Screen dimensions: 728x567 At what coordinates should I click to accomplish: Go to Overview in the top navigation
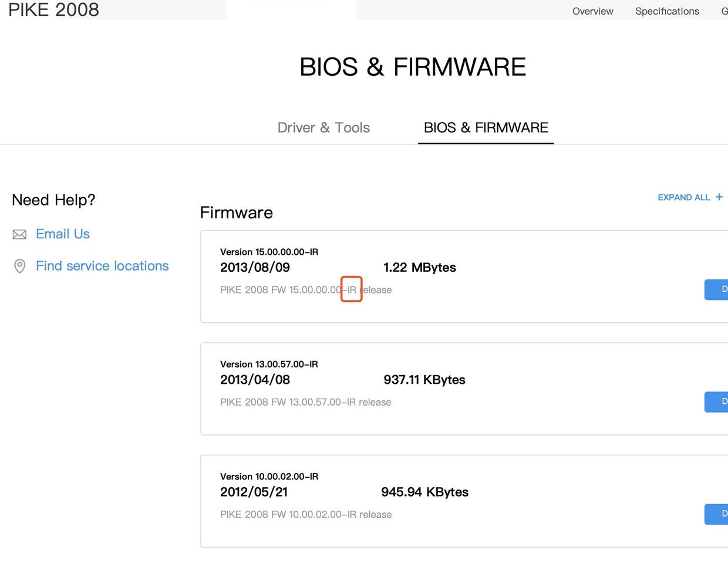click(x=592, y=11)
